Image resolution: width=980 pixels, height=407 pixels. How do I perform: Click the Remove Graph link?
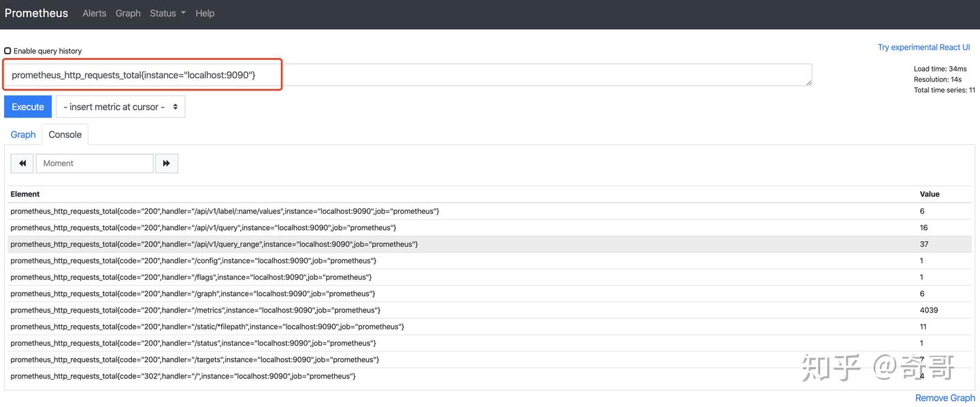[x=945, y=397]
